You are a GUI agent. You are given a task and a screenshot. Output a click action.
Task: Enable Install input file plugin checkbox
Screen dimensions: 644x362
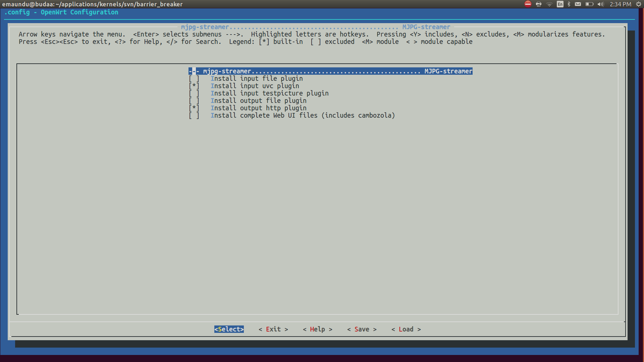click(x=194, y=78)
